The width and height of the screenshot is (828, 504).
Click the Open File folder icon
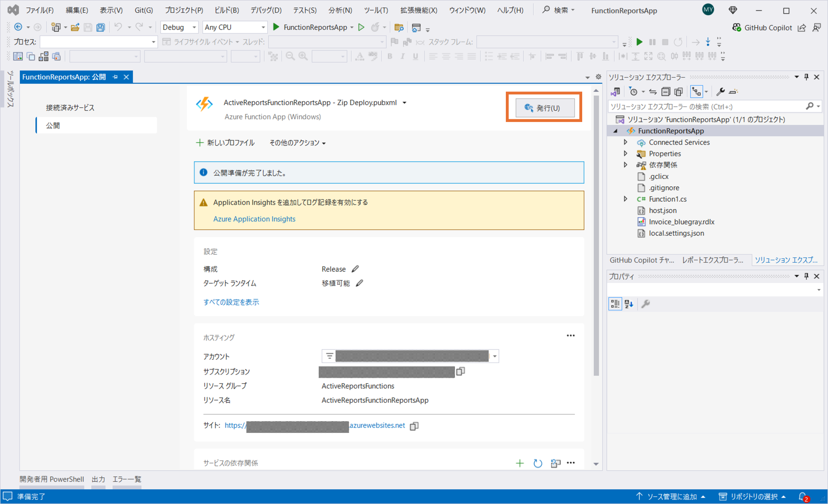coord(75,27)
